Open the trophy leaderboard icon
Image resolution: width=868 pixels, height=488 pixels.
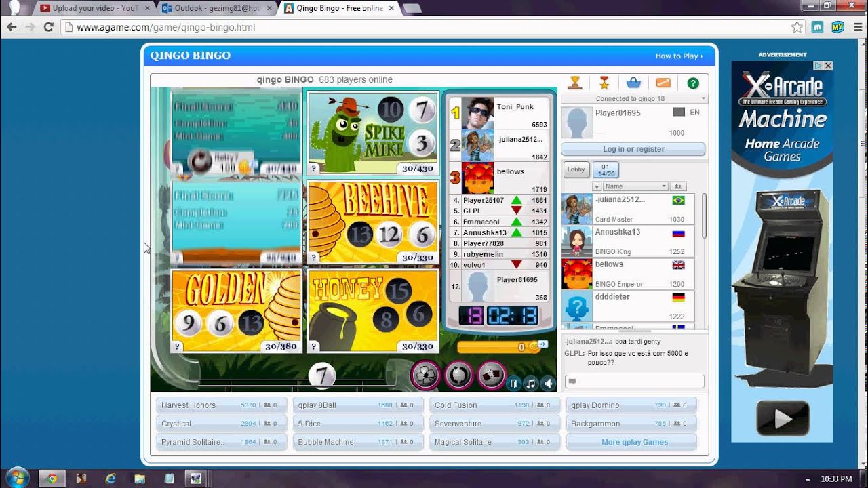point(575,83)
